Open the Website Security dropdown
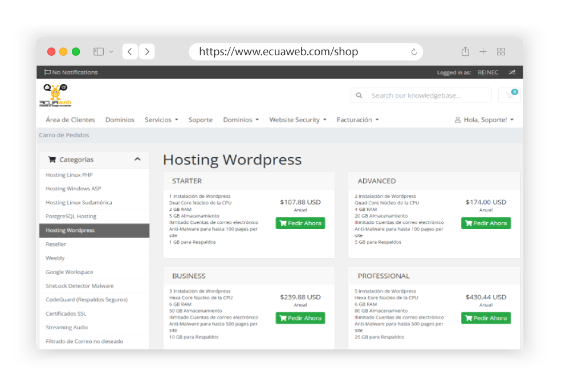Viewport: 570px width, 392px height. pos(298,120)
